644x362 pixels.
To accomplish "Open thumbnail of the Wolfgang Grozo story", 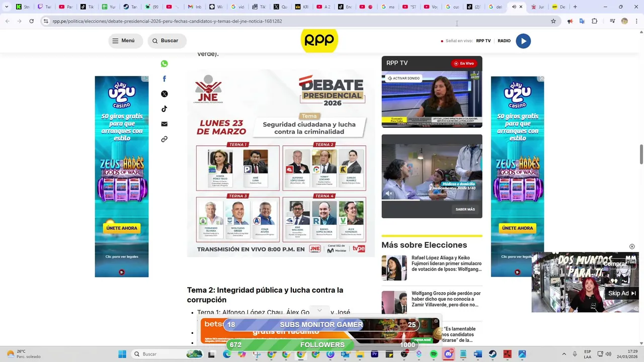I will coord(394,303).
